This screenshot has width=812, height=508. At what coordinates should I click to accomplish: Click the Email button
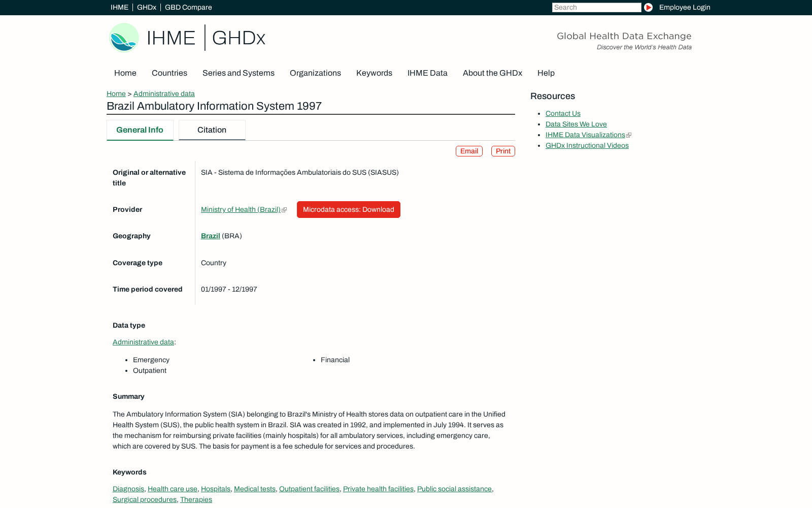point(469,151)
